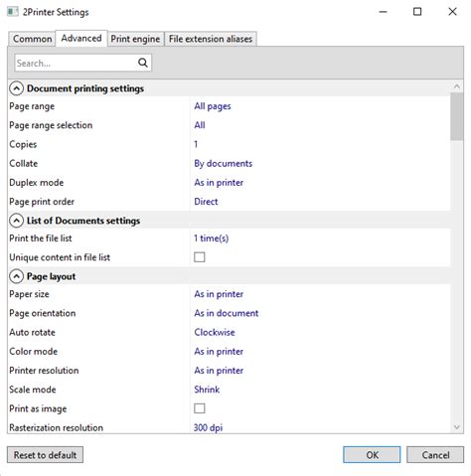
Task: Open Paper size 'As in printer' value
Action: [x=219, y=294]
